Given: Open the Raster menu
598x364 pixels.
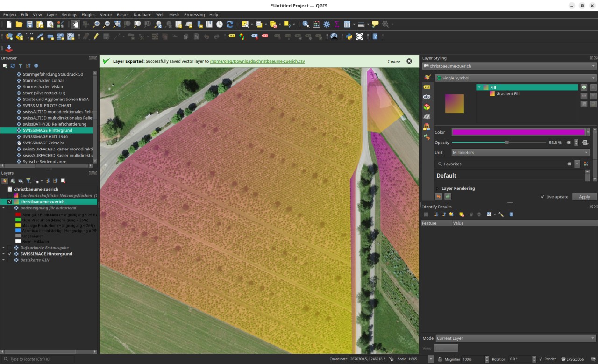Looking at the screenshot, I should [x=123, y=15].
